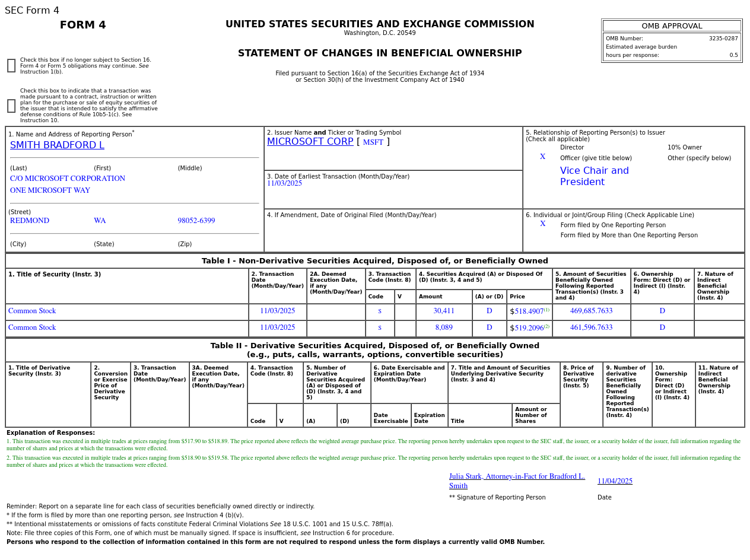The width and height of the screenshot is (750, 560).
Task: Click the REDMOND city field
Action: pos(30,221)
